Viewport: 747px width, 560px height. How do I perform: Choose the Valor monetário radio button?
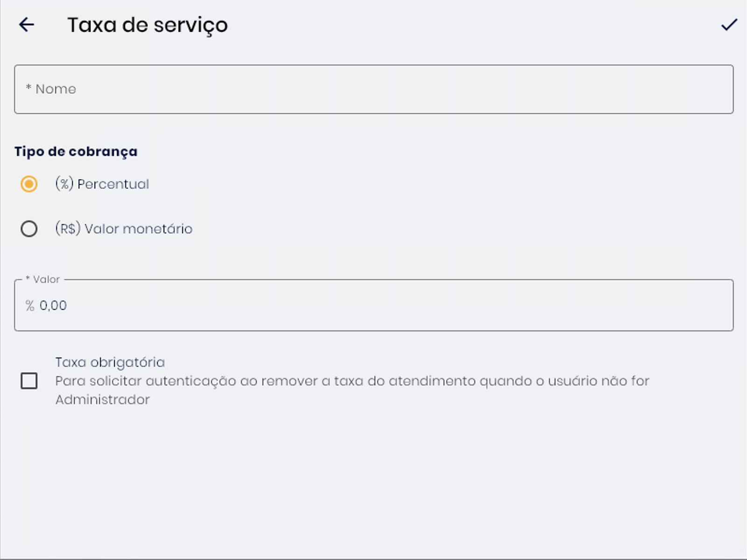[x=29, y=229]
